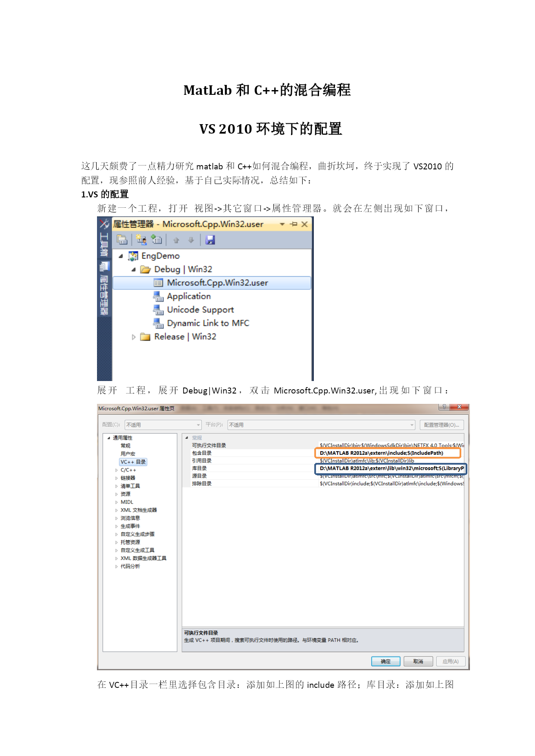Select 用户宏 in the property tree
The height and width of the screenshot is (756, 535).
coord(128,454)
